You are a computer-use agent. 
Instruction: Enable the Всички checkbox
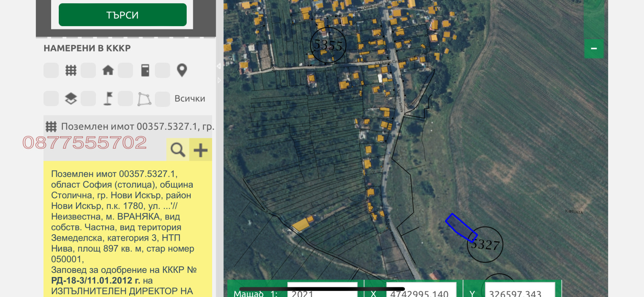(163, 98)
